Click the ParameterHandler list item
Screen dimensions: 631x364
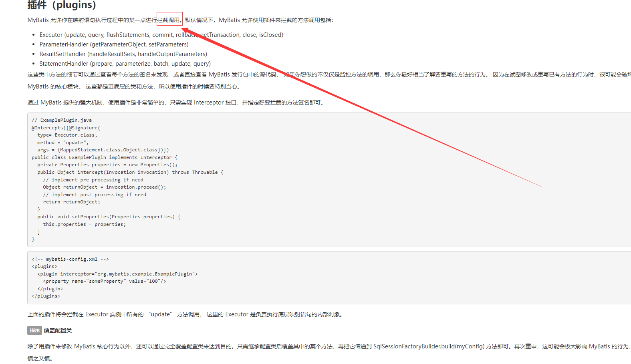pyautogui.click(x=114, y=44)
